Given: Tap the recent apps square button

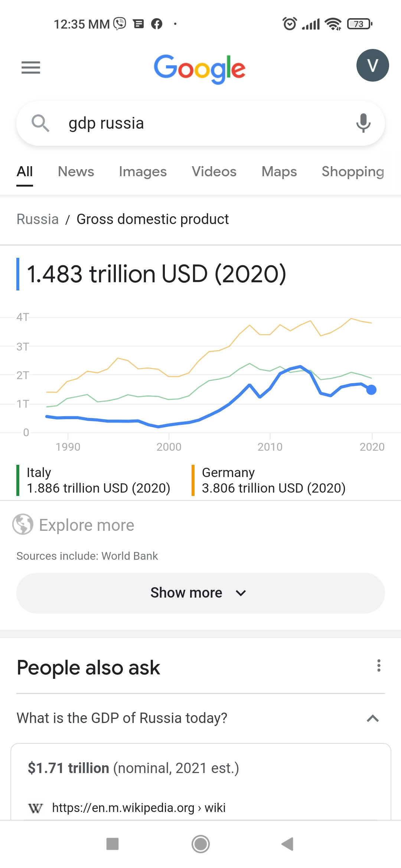Looking at the screenshot, I should pos(113,844).
